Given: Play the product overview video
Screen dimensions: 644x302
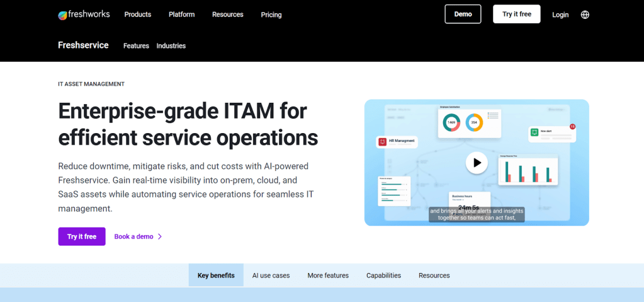Looking at the screenshot, I should [477, 163].
